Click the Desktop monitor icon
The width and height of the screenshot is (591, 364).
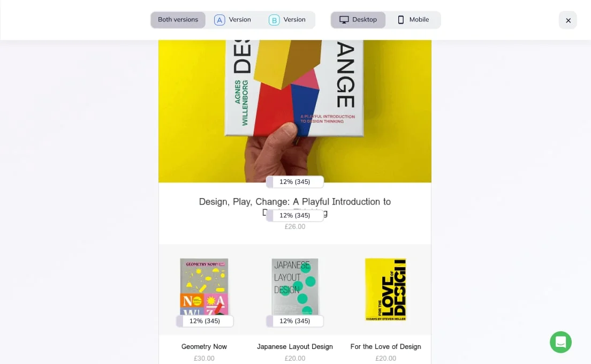click(344, 20)
